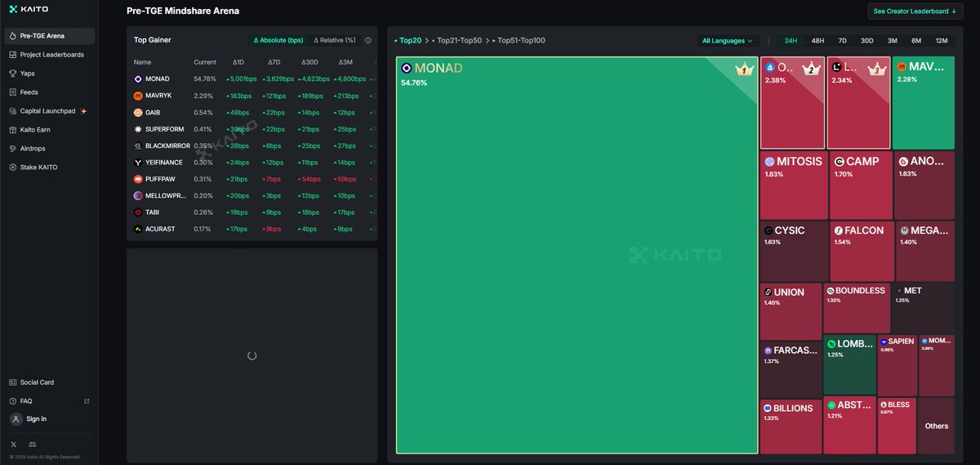Click the Social Card icon
This screenshot has width=980, height=465.
click(13, 382)
